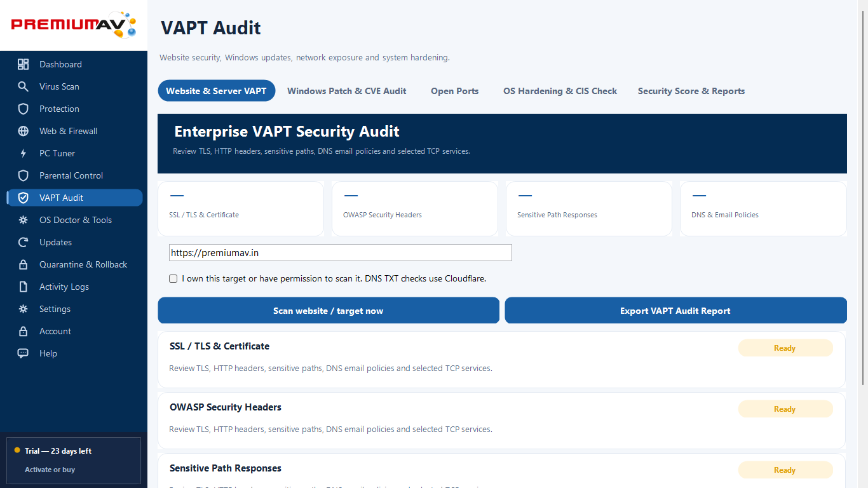868x488 pixels.
Task: Open Web & Firewall section
Action: point(74,131)
